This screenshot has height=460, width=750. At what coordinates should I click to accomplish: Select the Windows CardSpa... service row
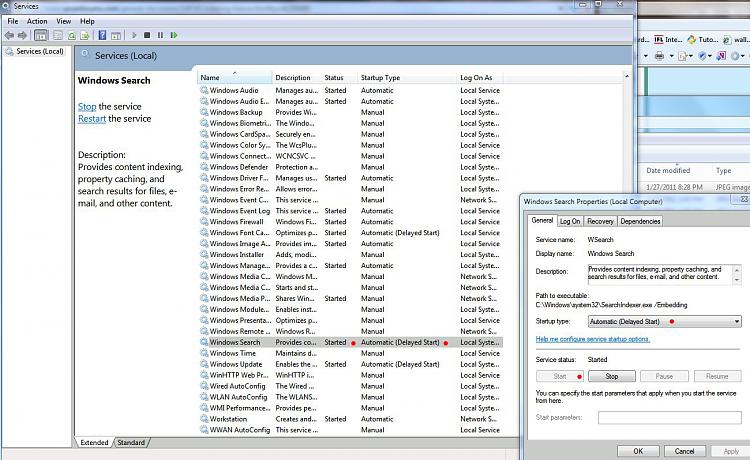(x=350, y=134)
